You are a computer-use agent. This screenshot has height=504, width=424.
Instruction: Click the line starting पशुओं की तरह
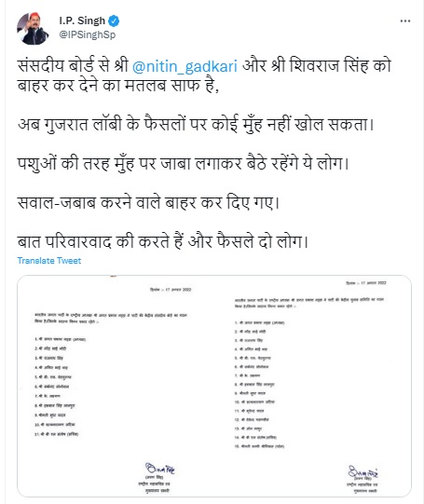[x=183, y=163]
